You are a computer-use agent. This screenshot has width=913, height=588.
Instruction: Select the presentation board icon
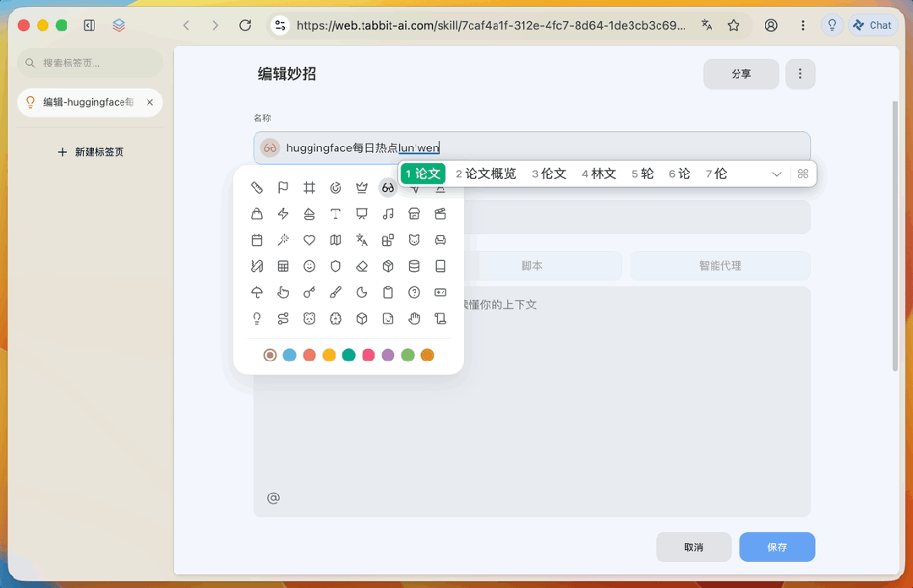pyautogui.click(x=362, y=214)
